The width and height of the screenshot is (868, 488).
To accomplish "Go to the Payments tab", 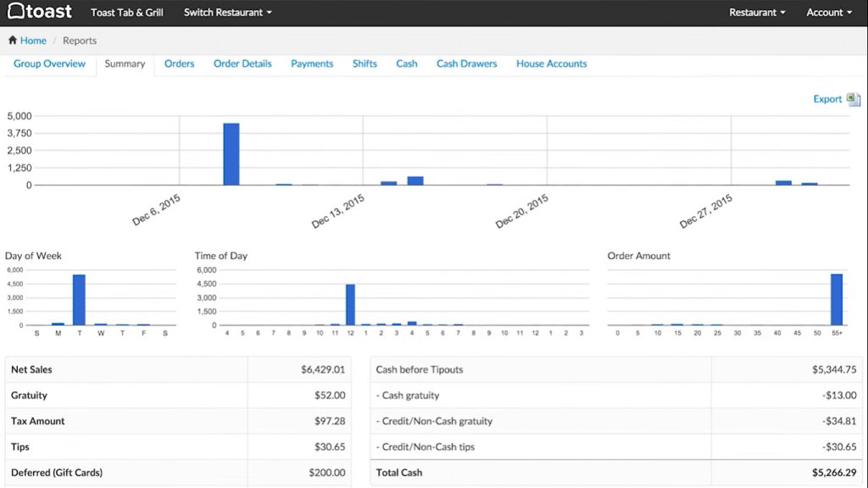I will (312, 64).
